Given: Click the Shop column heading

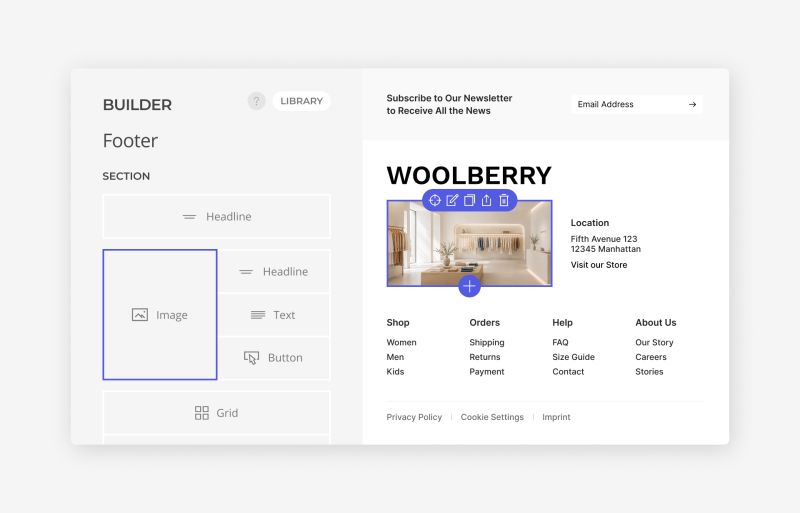Looking at the screenshot, I should point(398,323).
